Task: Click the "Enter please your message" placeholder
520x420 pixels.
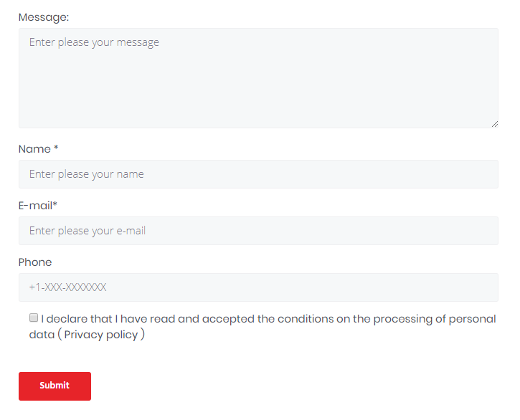Action: [x=94, y=42]
